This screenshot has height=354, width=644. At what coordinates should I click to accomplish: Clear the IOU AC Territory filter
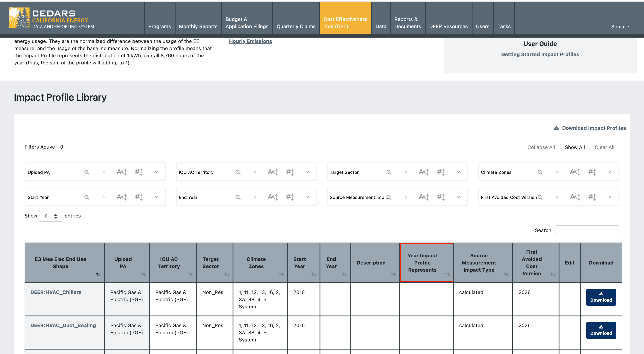tap(255, 172)
